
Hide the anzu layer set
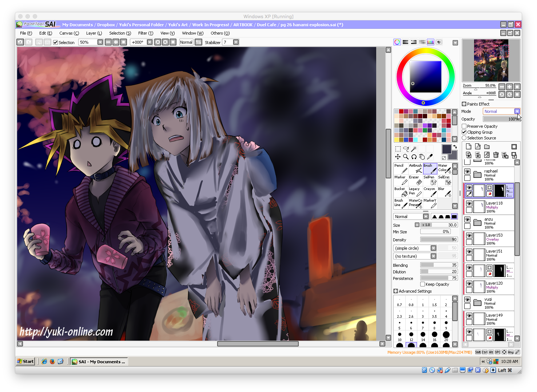point(468,220)
